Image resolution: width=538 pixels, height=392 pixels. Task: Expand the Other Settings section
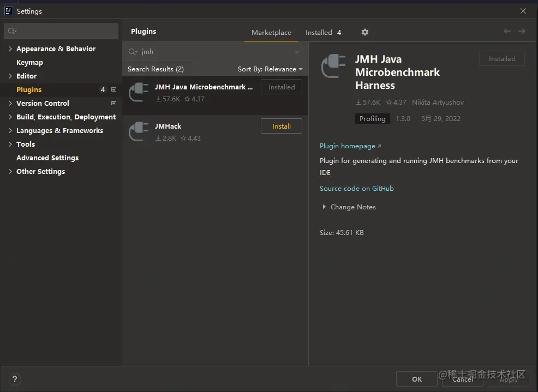pos(10,172)
